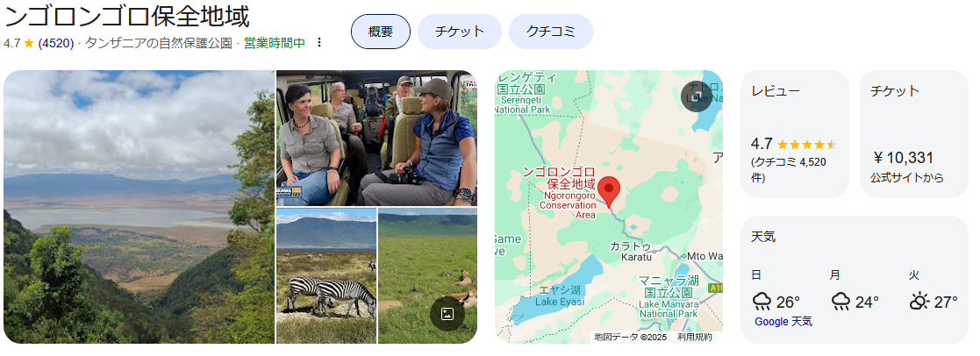980x356 pixels.
Task: Open the three-dot more options menu
Action: click(319, 42)
